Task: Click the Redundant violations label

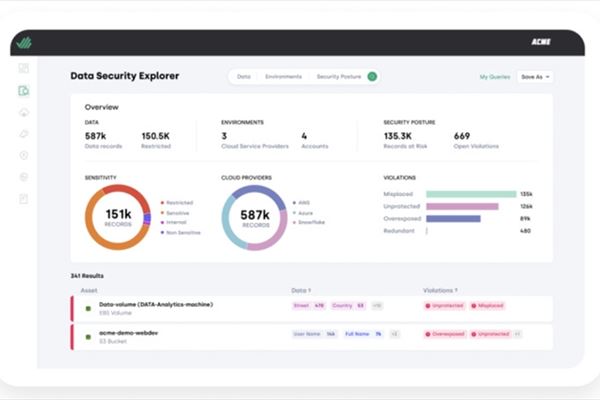Action: coord(399,231)
